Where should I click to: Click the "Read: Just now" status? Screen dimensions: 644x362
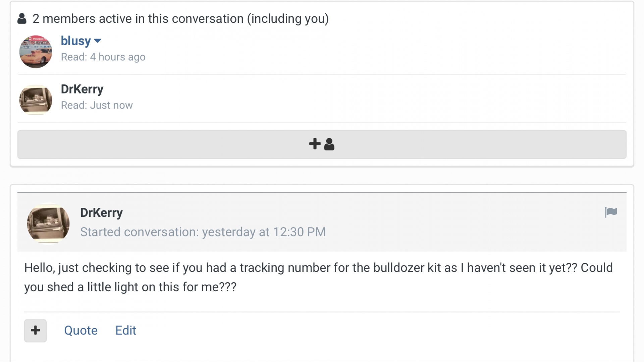click(97, 105)
